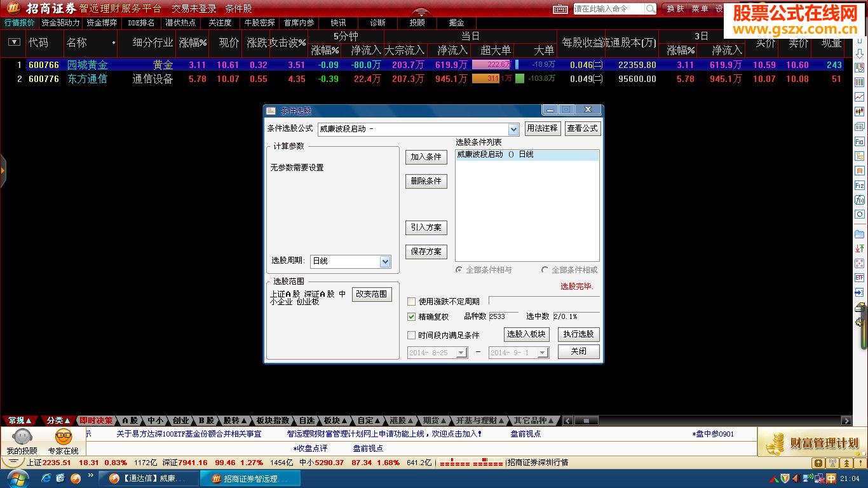
Task: Expand the 板块 bottom tab menu
Action: [x=336, y=421]
